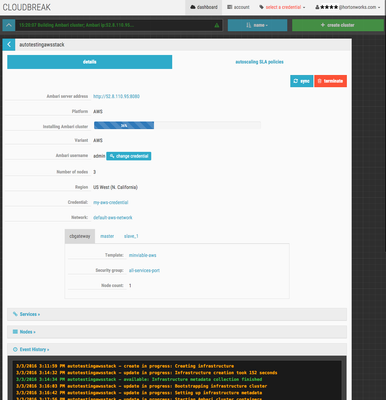Click the warning triangle status icon
Screen dimensions: 386x400
click(x=217, y=25)
